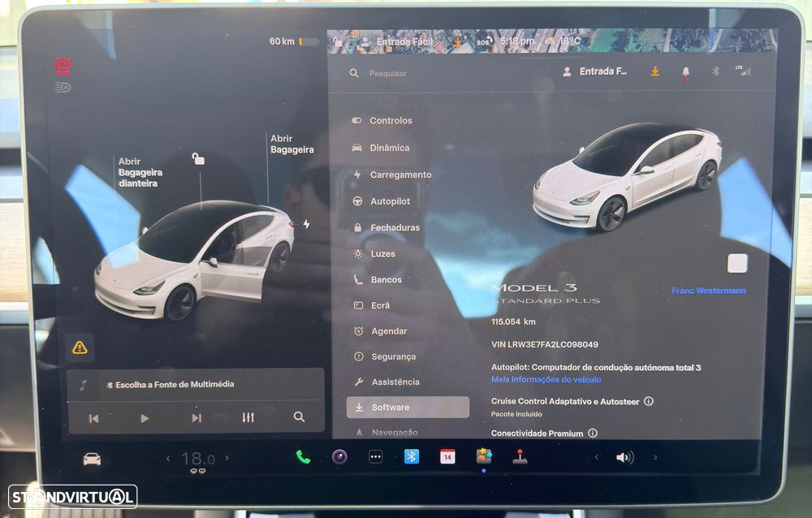812x518 pixels.
Task: Select Assistência in the sidebar
Action: tap(387, 382)
